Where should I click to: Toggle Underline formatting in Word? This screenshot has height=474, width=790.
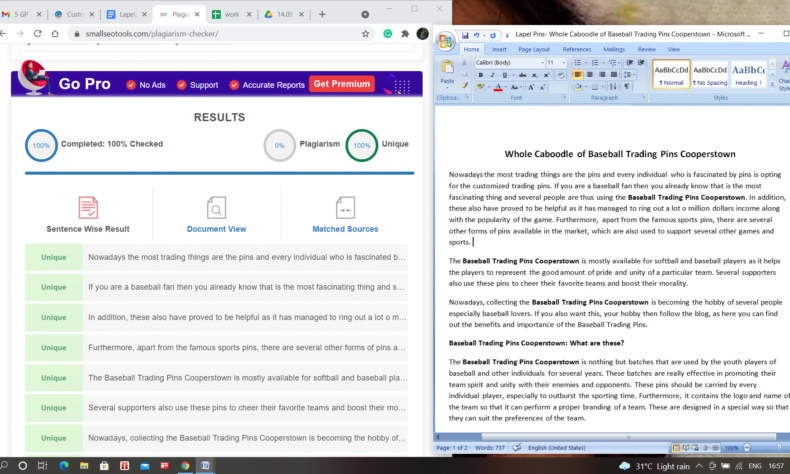coord(505,75)
